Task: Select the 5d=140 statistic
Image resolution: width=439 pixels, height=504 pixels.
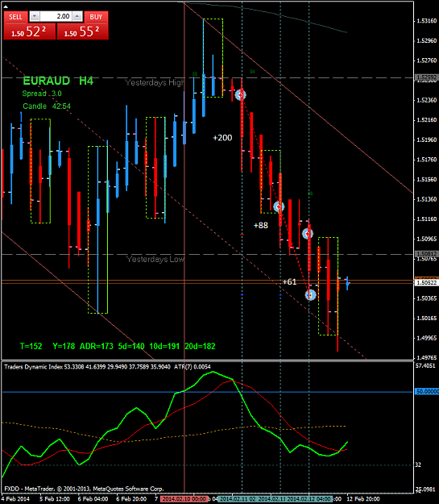Action: [131, 346]
